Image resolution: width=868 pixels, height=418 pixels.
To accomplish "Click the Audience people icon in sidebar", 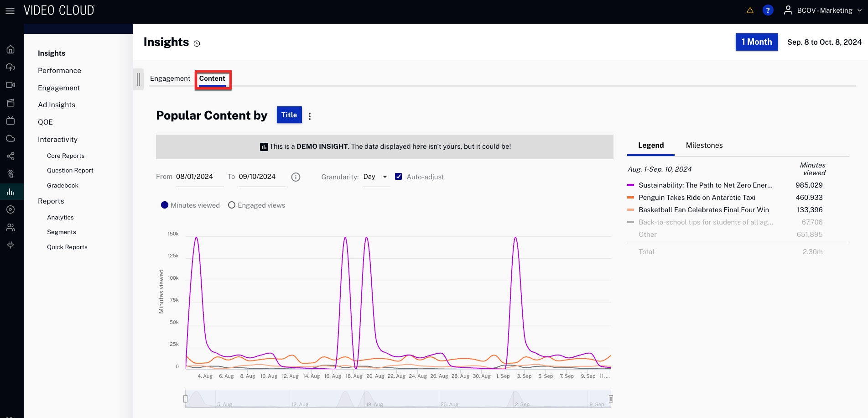I will tap(10, 227).
